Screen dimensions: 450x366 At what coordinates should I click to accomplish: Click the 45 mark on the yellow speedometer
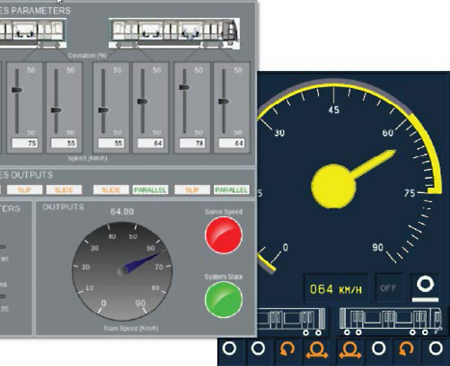(x=334, y=110)
